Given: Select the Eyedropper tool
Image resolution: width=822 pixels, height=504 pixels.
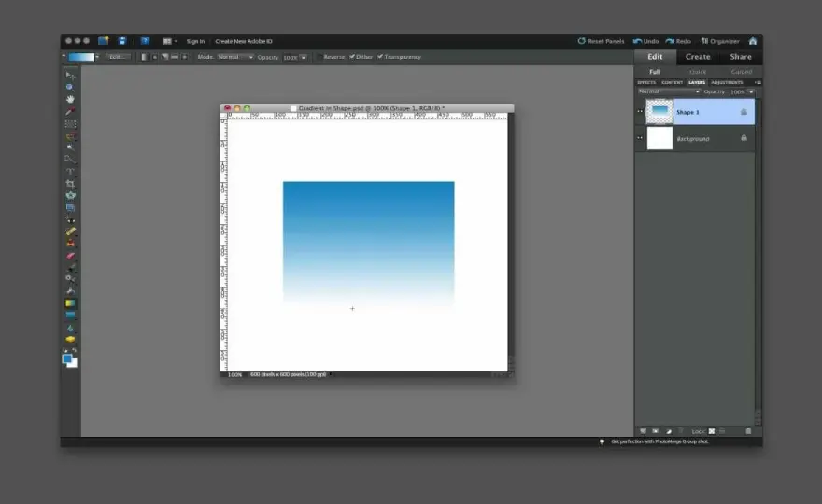Looking at the screenshot, I should point(70,111).
